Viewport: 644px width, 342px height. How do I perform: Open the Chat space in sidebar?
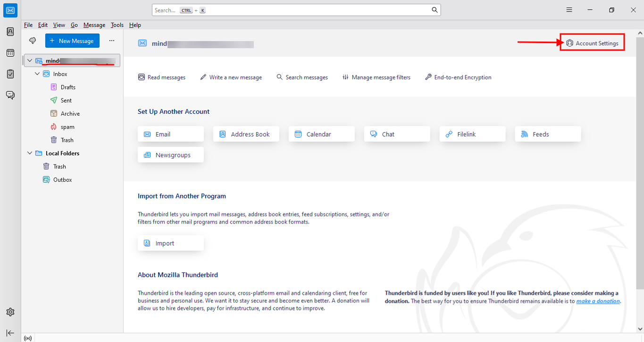[10, 95]
